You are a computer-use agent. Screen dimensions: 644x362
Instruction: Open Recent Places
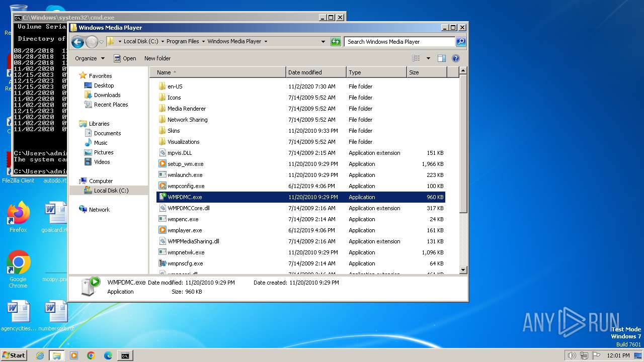111,105
